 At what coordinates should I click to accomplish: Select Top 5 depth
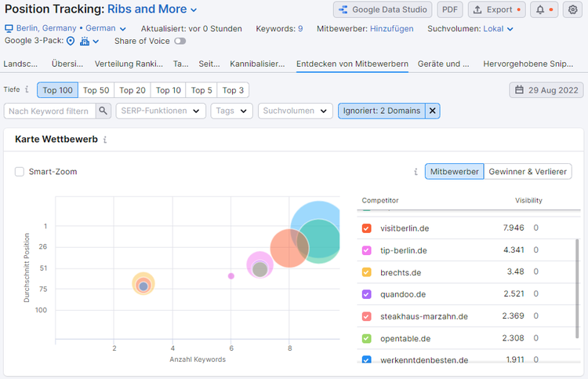coord(201,90)
